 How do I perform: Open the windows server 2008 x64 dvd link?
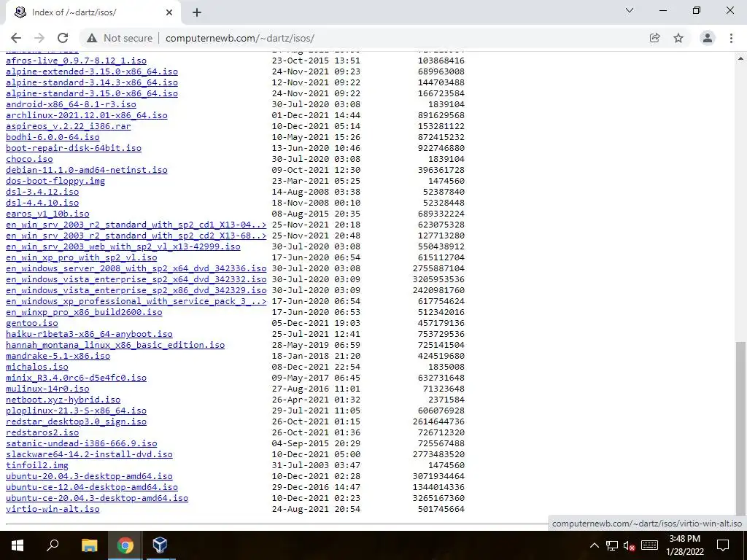tap(136, 268)
